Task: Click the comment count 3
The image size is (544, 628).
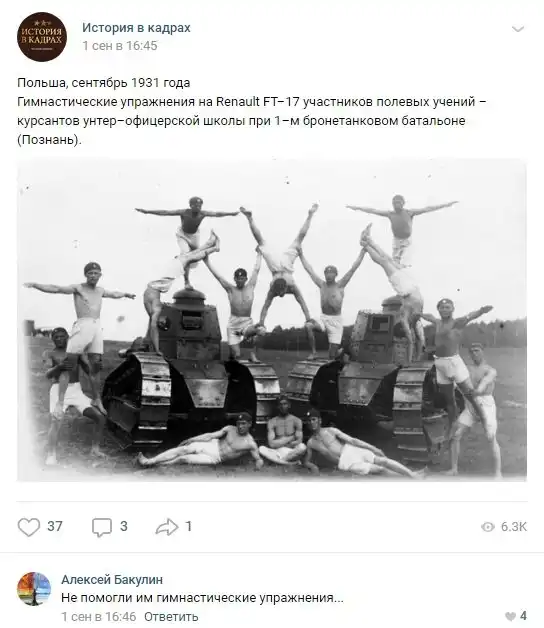Action: [x=124, y=526]
